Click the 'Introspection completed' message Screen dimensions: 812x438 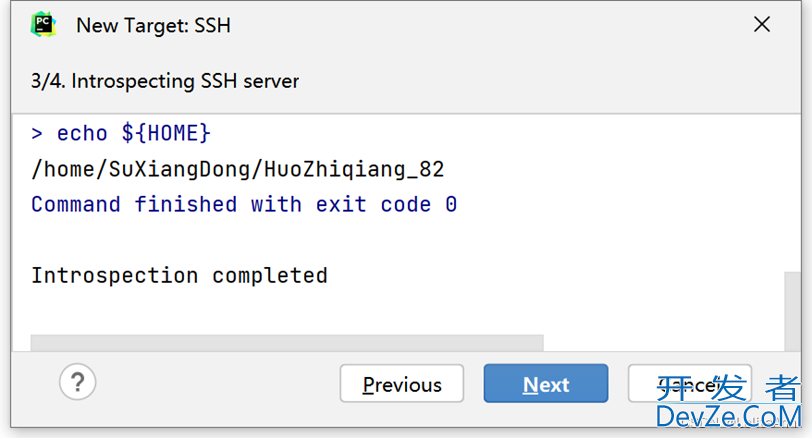tap(179, 275)
